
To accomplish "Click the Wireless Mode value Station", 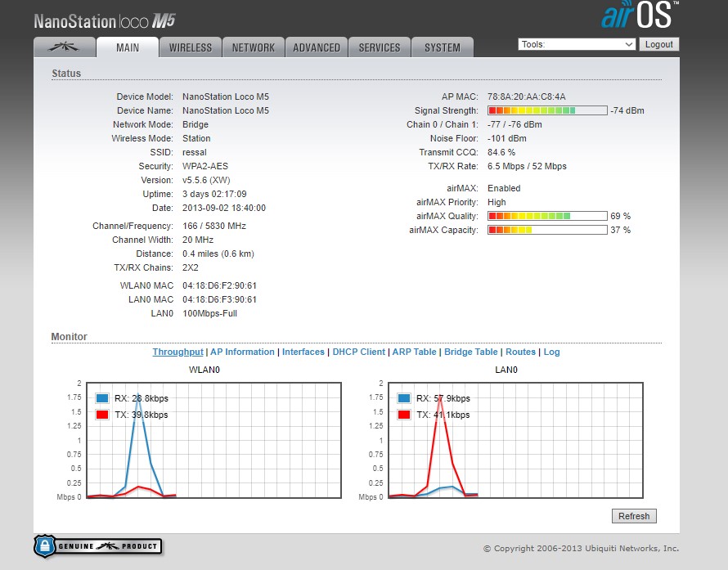I will click(196, 138).
